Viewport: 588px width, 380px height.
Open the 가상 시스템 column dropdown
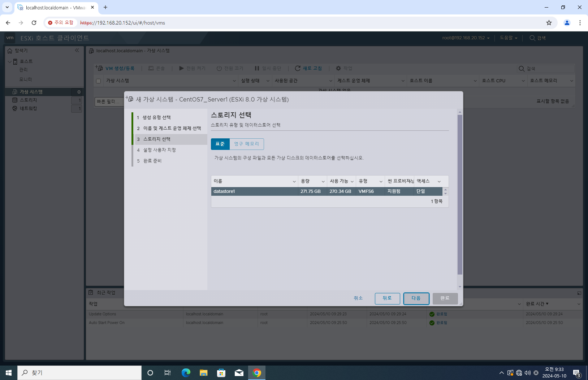(234, 81)
